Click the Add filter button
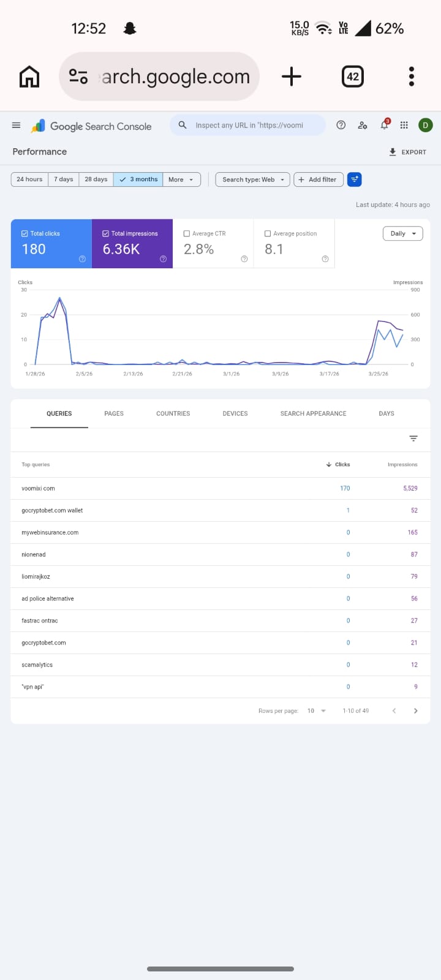 pyautogui.click(x=318, y=179)
